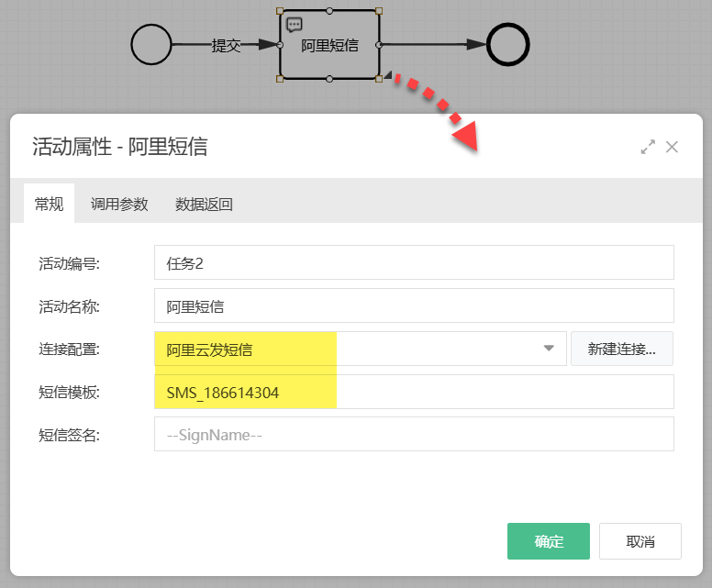This screenshot has width=712, height=588.
Task: Close the 活动属性 dialog
Action: click(672, 147)
